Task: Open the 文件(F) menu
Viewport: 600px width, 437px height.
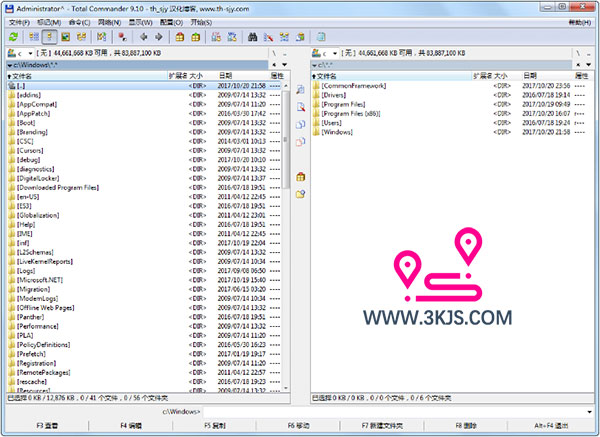Action: point(19,23)
